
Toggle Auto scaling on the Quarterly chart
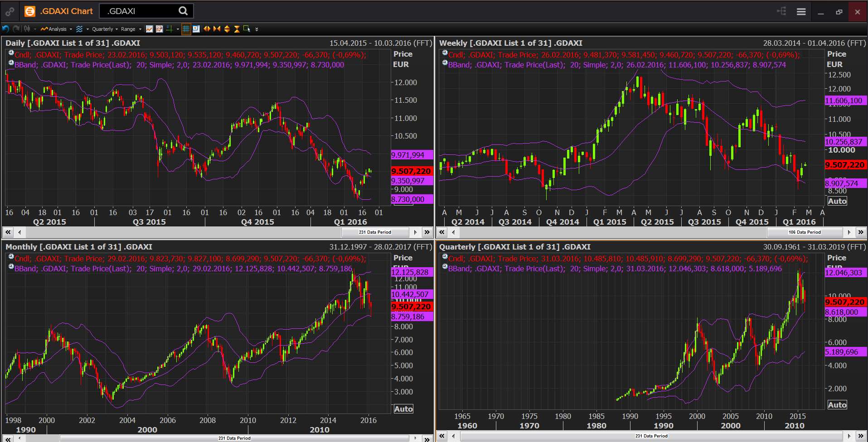(x=837, y=404)
